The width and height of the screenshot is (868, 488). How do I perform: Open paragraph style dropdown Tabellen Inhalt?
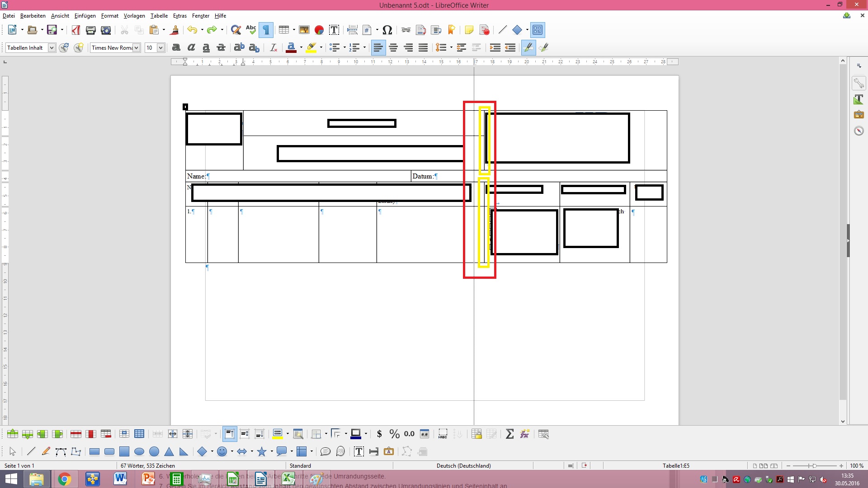[52, 47]
